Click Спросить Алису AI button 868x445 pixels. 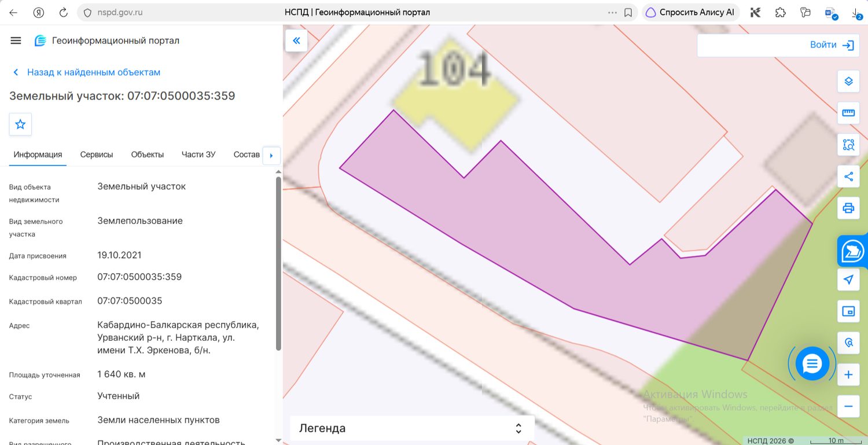click(690, 12)
